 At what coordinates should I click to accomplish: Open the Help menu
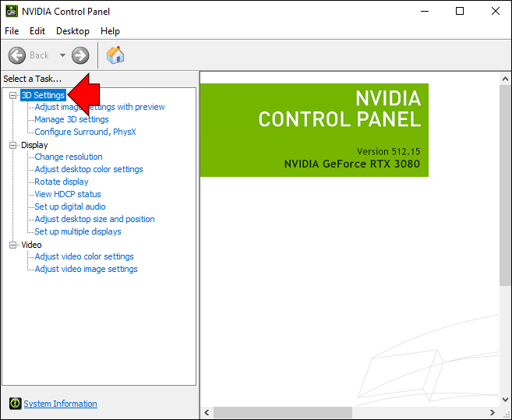click(110, 31)
